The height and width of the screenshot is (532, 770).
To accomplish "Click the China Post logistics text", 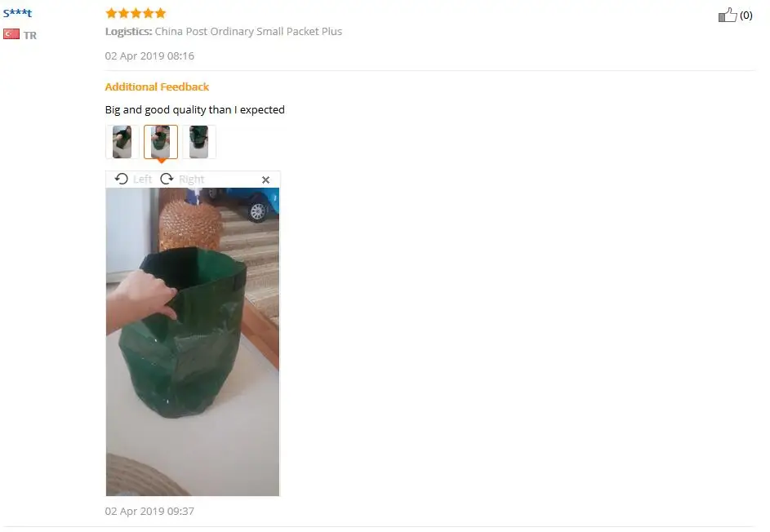I will [x=248, y=31].
